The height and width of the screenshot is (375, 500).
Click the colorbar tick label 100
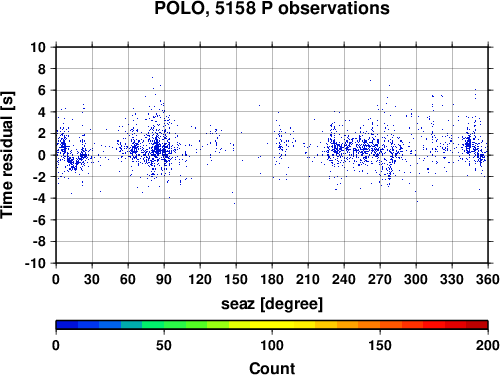(x=272, y=345)
